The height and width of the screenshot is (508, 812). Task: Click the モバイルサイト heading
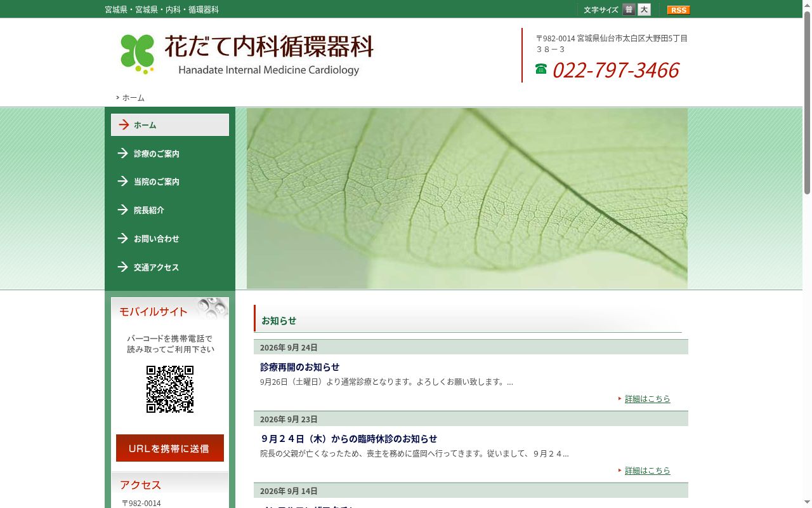pos(154,312)
